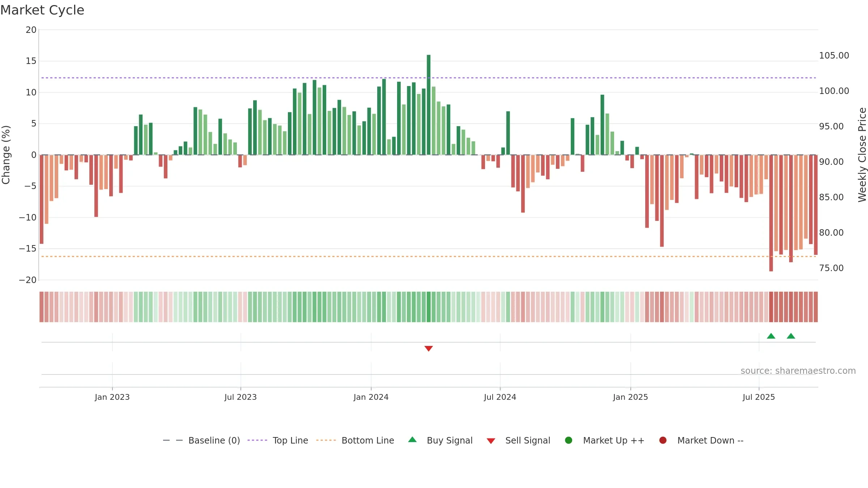Click the green Buy Signal triangle in legend
This screenshot has width=868, height=488.
[412, 440]
